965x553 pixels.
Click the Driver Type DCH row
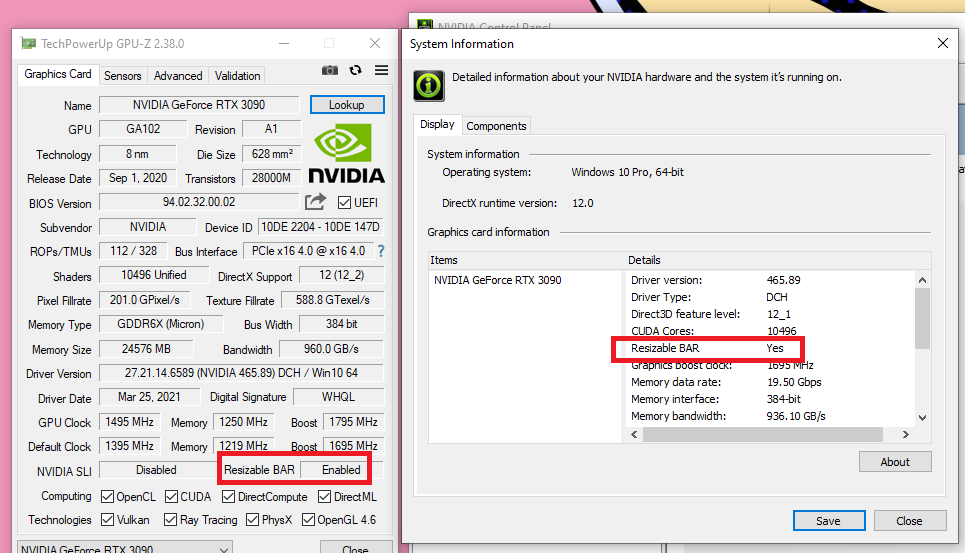(x=710, y=297)
